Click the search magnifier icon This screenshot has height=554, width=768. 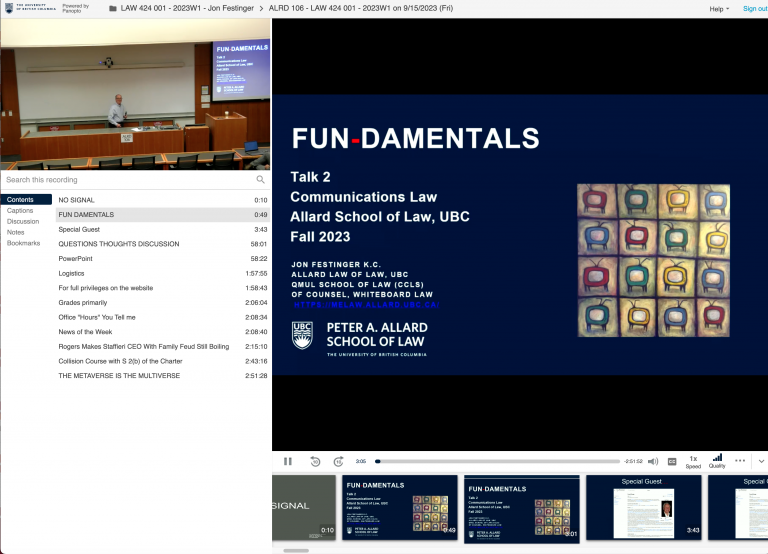pyautogui.click(x=261, y=180)
